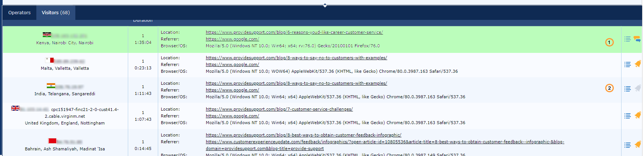Open India visitor's 8-ways-to-say-no location link
Viewport: 644px width, 156px height.
[296, 83]
